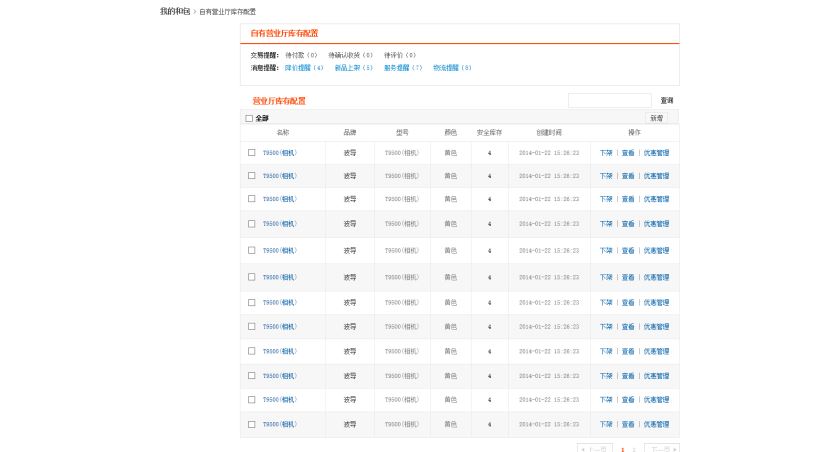Click 下架 in the second table row

[x=606, y=176]
